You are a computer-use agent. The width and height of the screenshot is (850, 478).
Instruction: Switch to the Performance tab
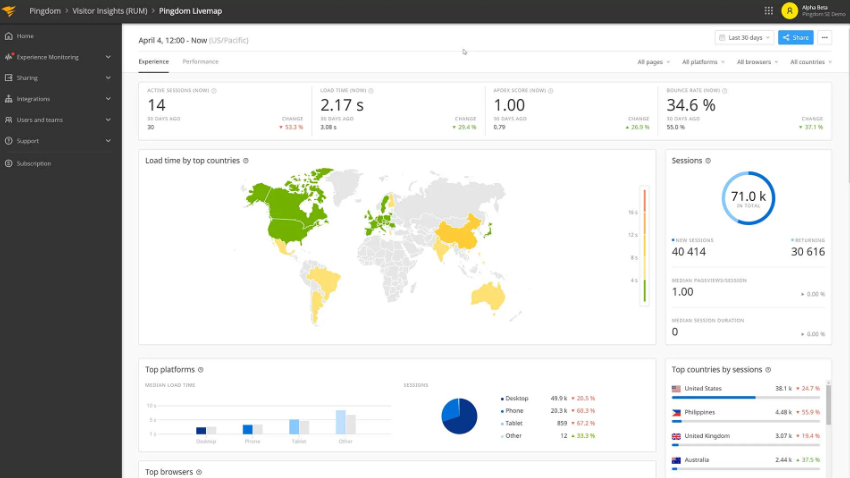pos(200,62)
